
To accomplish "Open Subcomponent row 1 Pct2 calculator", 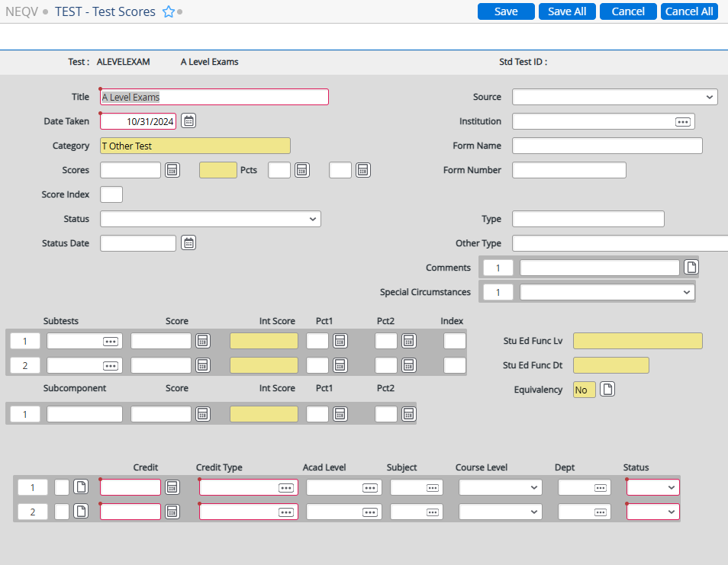I will click(408, 414).
